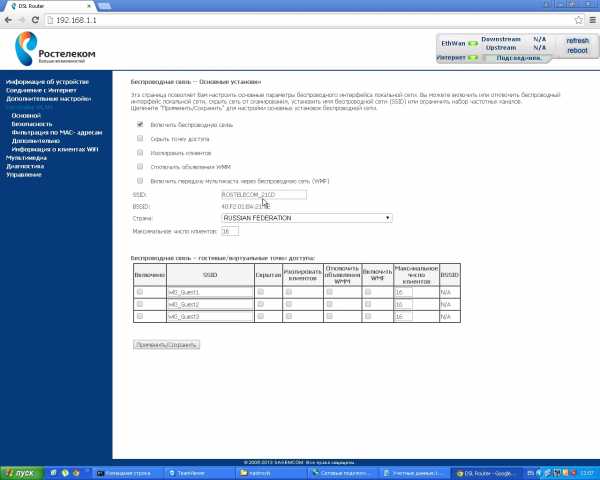600x480 pixels.
Task: Click 'Применить/Сохранить' button
Action: point(166,345)
